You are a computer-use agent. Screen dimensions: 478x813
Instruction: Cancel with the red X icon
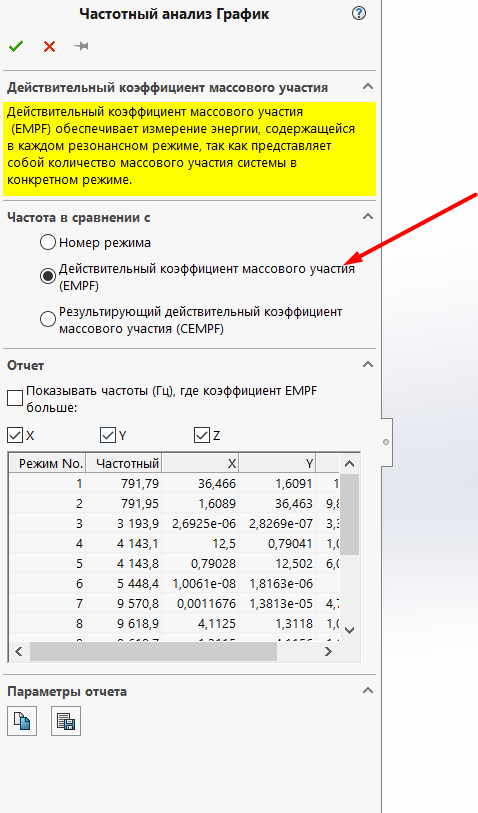point(49,47)
